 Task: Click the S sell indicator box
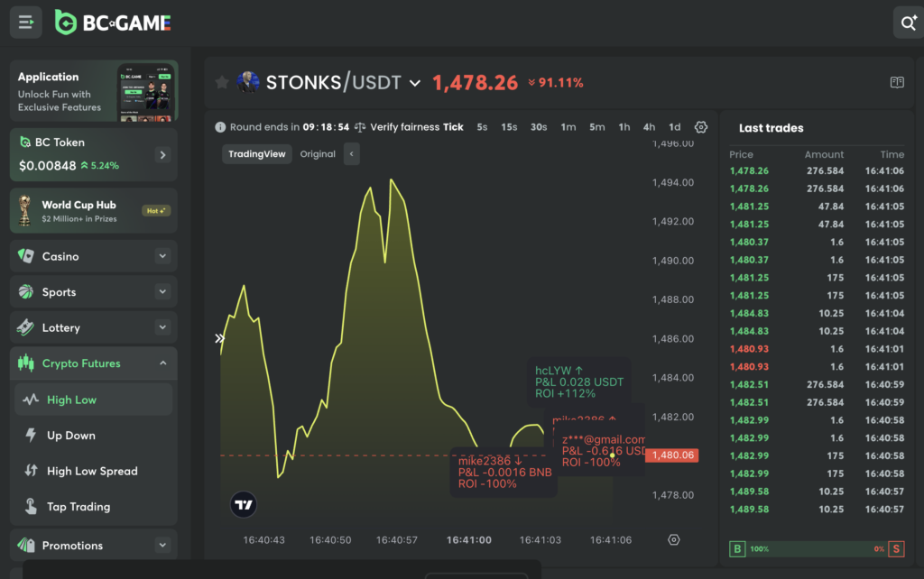point(896,549)
